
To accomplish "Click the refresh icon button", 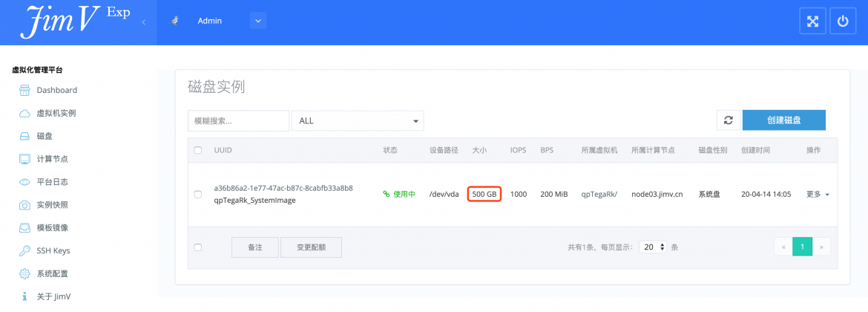I will click(729, 120).
